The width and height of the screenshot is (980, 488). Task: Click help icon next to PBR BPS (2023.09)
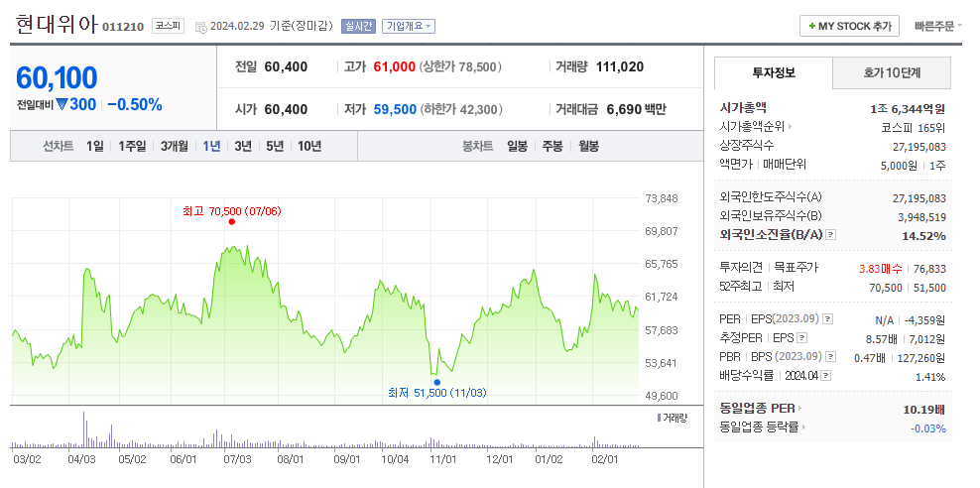point(830,357)
